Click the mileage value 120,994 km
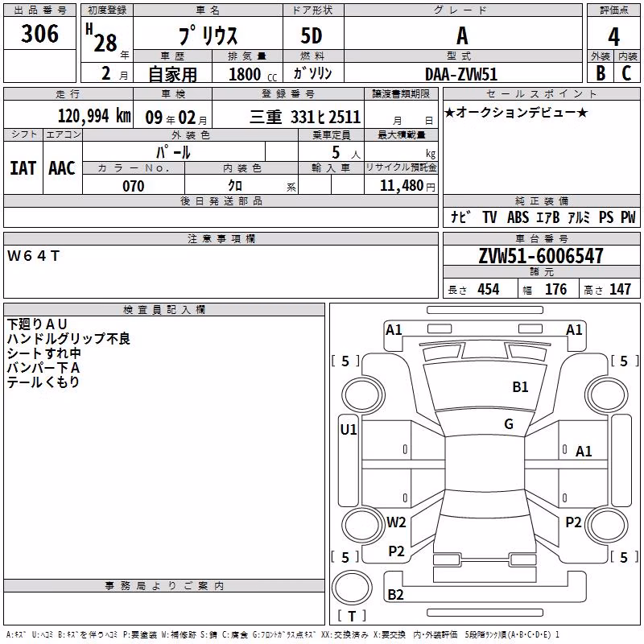The height and width of the screenshot is (644, 644). [x=94, y=116]
